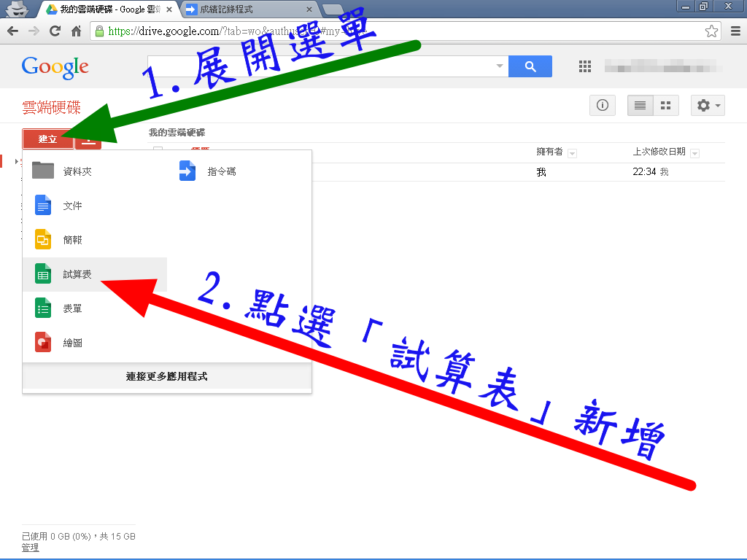This screenshot has height=560, width=747.
Task: Open settings gear dropdown
Action: coord(708,105)
